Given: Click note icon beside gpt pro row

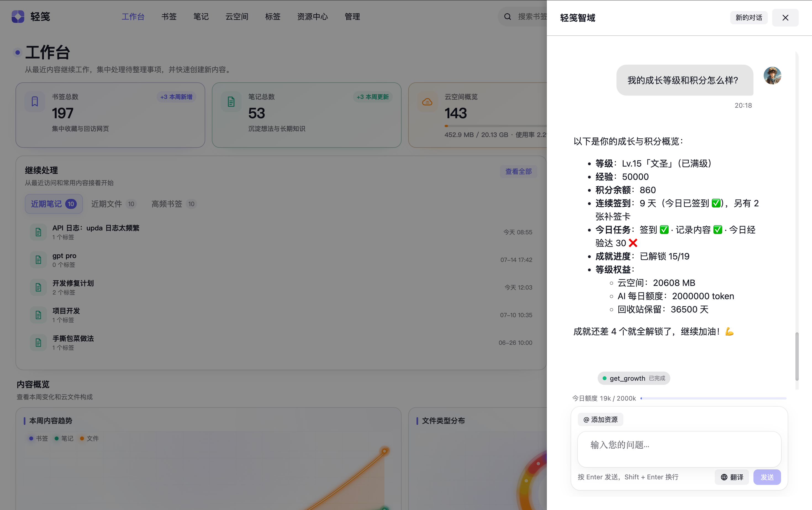Looking at the screenshot, I should tap(38, 260).
